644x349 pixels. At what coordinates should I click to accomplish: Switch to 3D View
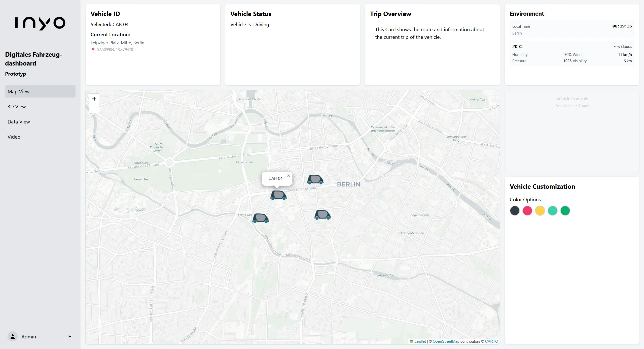point(40,107)
